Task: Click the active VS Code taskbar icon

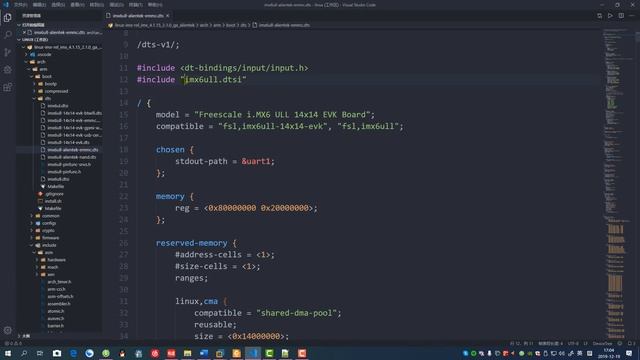Action: click(253, 353)
